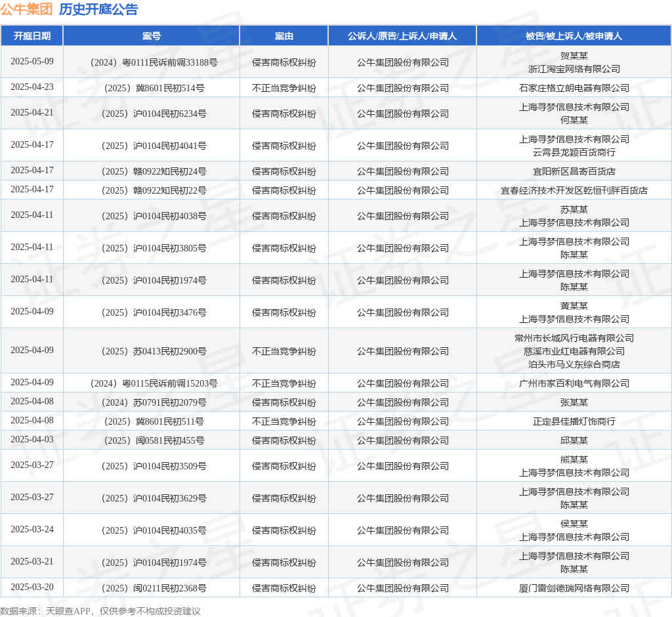
Task: Select defendant 云霄县龙颖百货商行
Action: pos(574,152)
